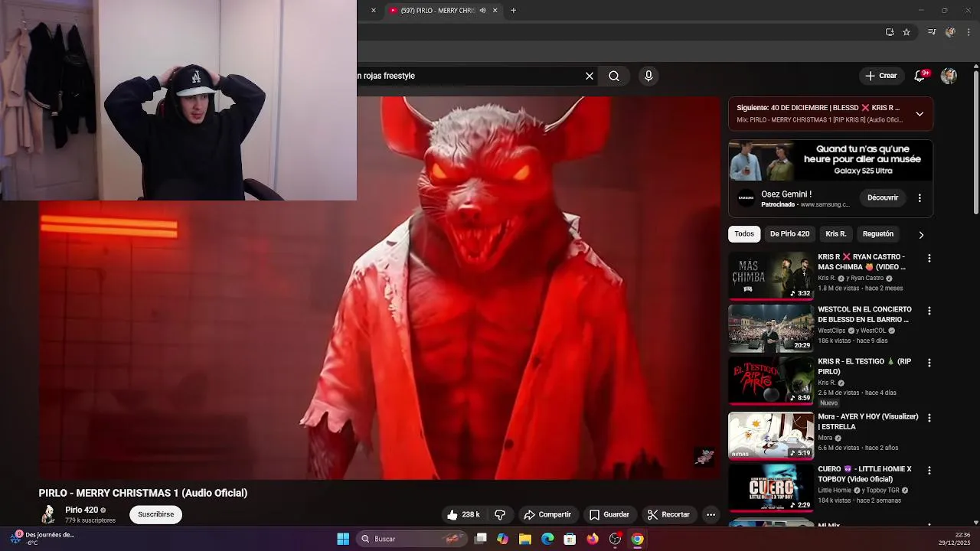Screen dimensions: 980x551
Task: Switch to Chrome on taskbar
Action: click(x=637, y=539)
